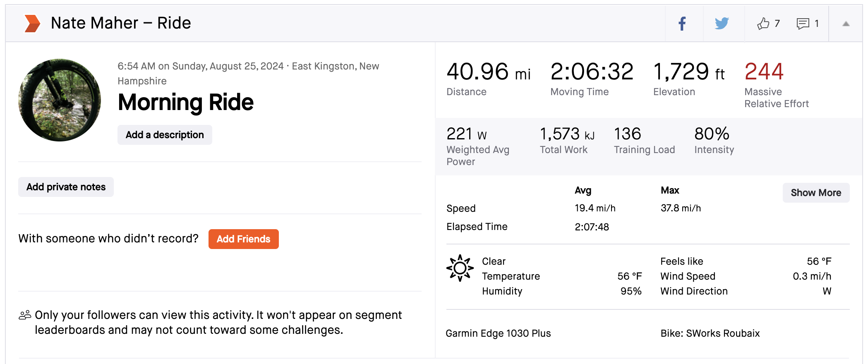The height and width of the screenshot is (364, 868).
Task: Expand stats with Show More
Action: pos(815,193)
